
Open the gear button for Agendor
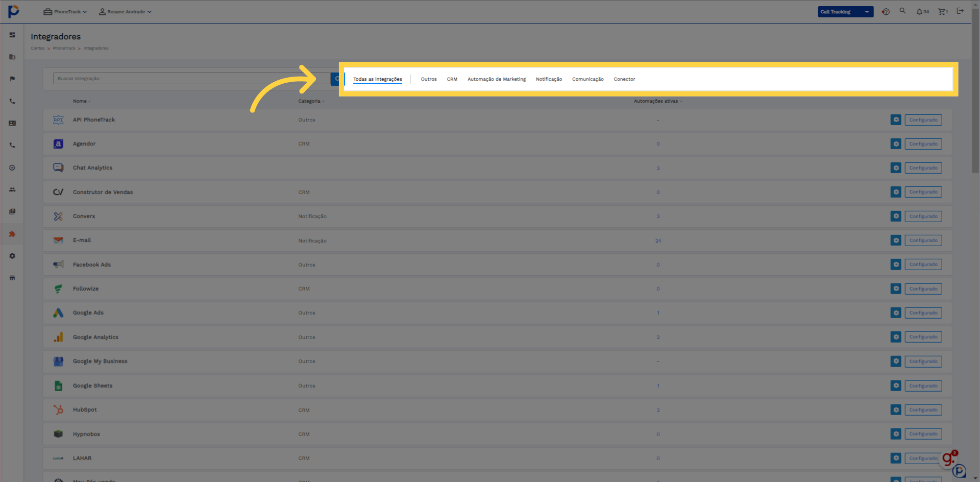pos(896,144)
